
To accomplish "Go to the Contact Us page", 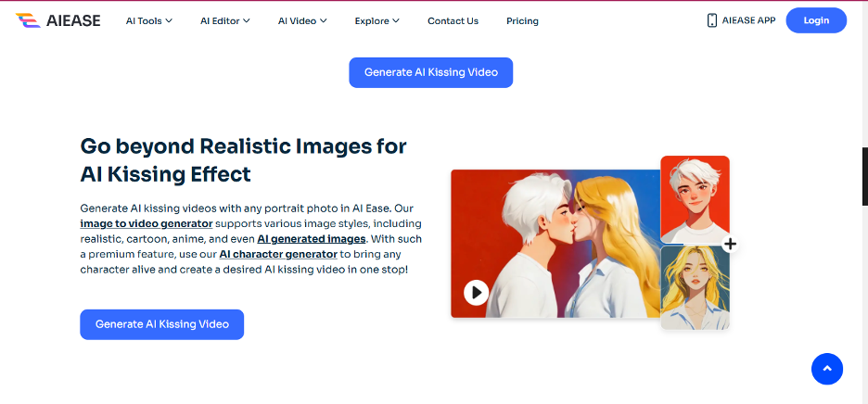I will click(453, 21).
